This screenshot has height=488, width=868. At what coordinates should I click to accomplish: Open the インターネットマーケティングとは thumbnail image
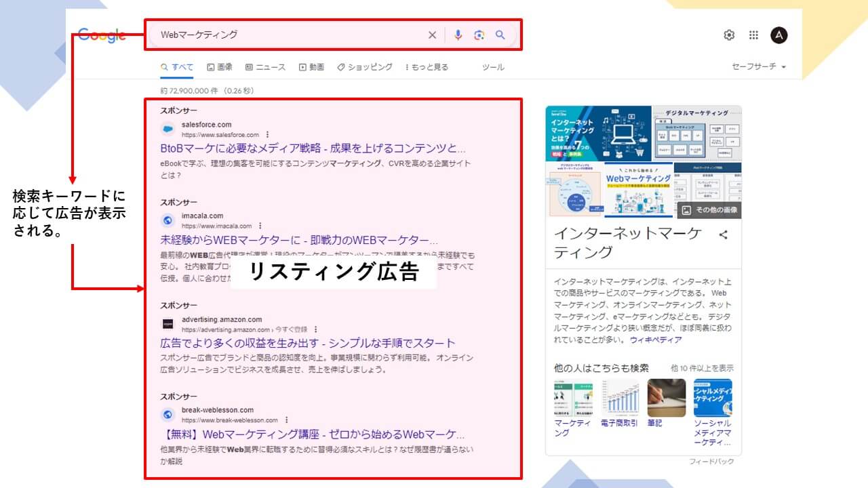coord(597,134)
